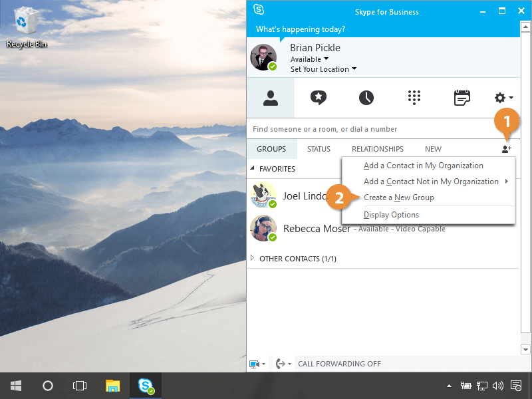Open File Explorer from taskbar
The image size is (532, 399).
point(113,386)
